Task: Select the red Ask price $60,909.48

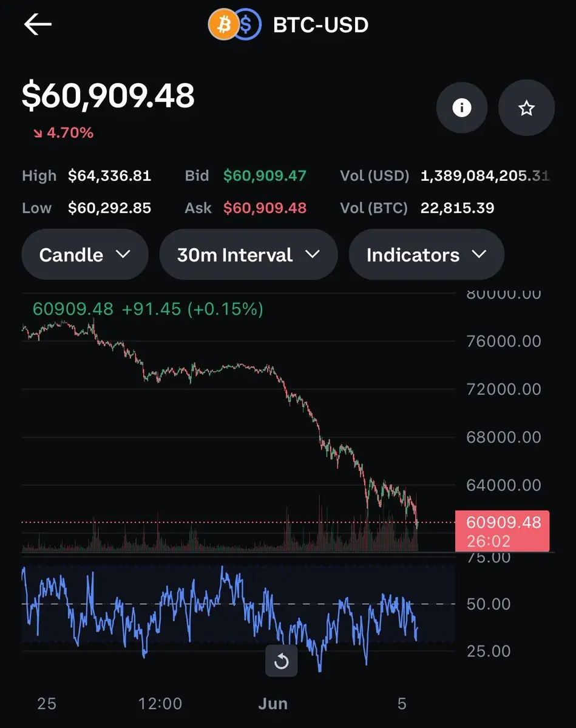Action: pyautogui.click(x=265, y=208)
